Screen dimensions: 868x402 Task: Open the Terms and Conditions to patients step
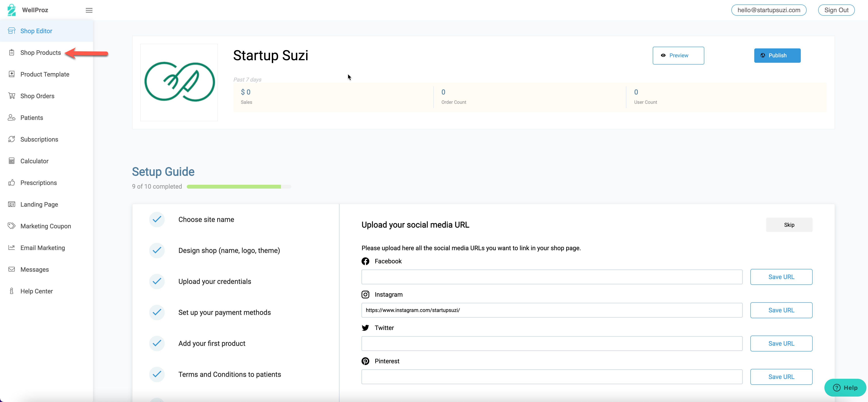pos(229,374)
